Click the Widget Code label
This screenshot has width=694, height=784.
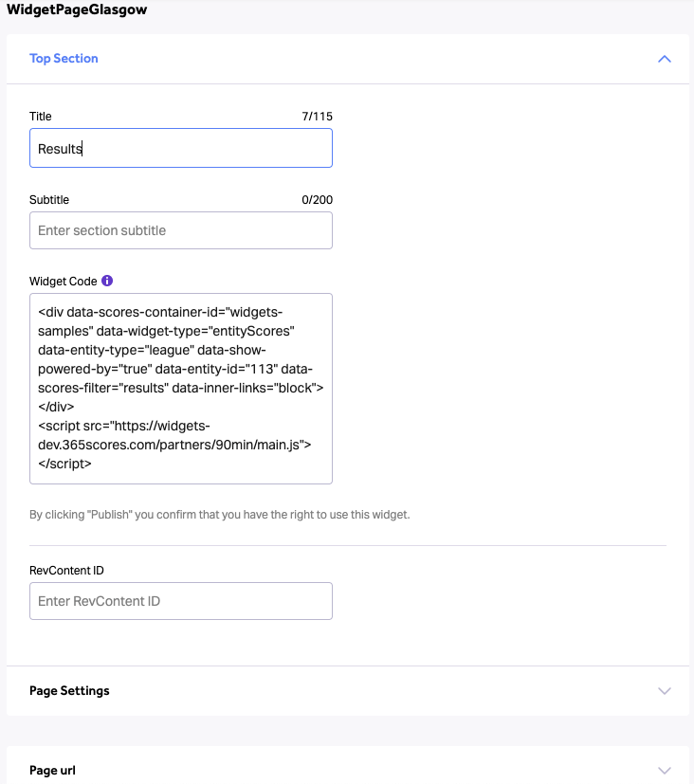coord(63,281)
